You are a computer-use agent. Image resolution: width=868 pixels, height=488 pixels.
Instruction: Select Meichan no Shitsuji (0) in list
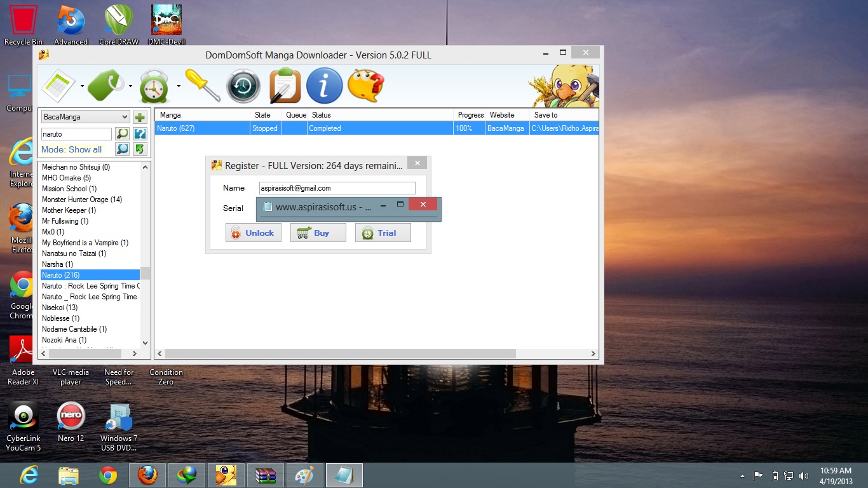tap(90, 167)
